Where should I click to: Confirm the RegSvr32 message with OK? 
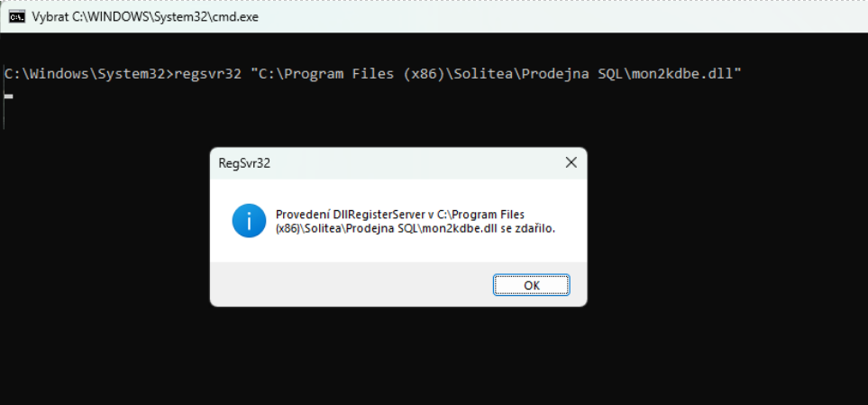pyautogui.click(x=532, y=285)
